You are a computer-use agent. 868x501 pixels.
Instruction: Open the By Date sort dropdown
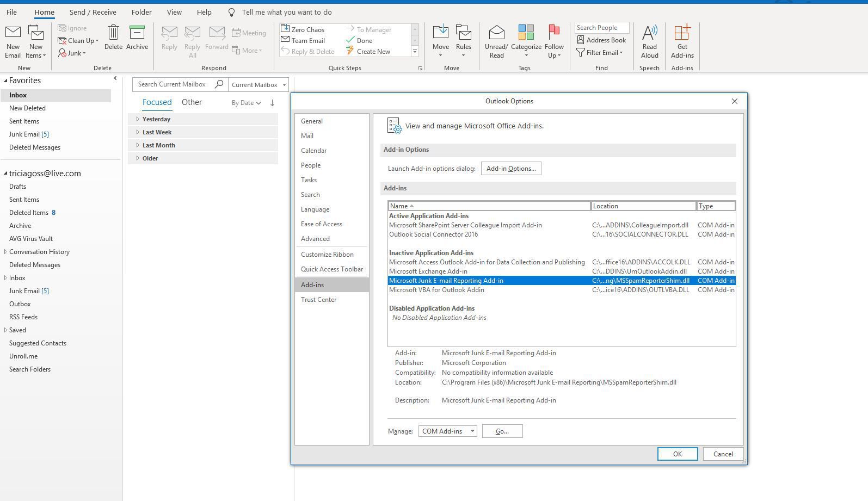pyautogui.click(x=246, y=102)
